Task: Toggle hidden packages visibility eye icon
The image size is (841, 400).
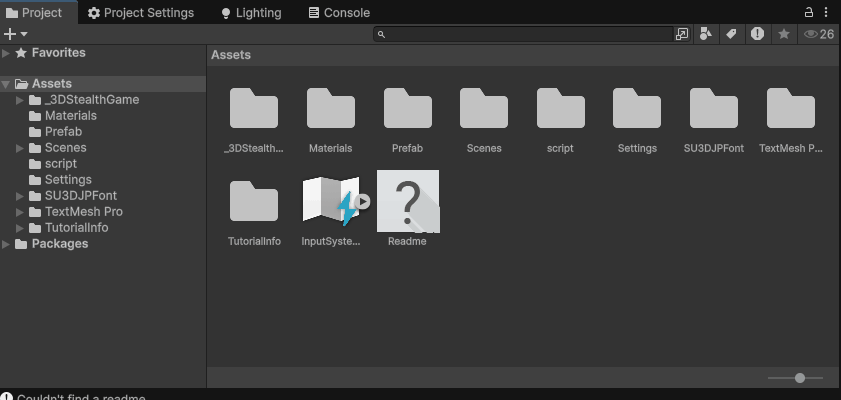Action: 818,34
